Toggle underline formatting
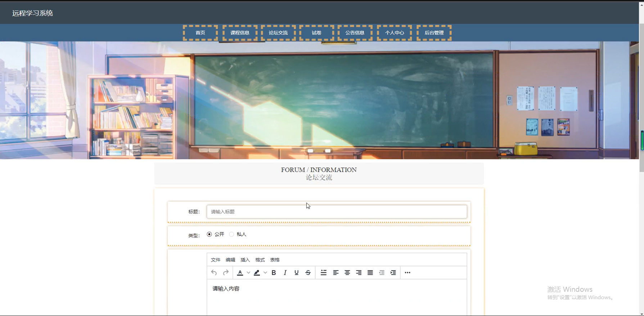Viewport: 644px width, 316px height. (297, 272)
